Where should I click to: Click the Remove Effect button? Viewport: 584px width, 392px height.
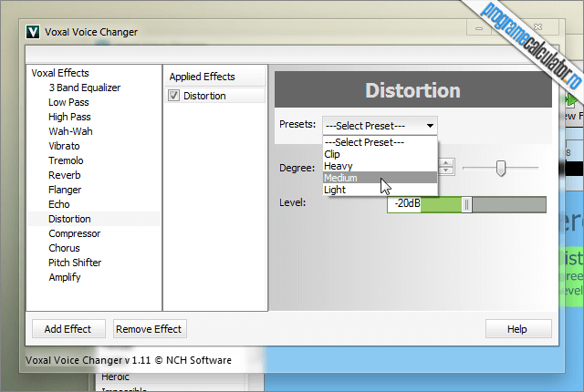click(x=150, y=329)
